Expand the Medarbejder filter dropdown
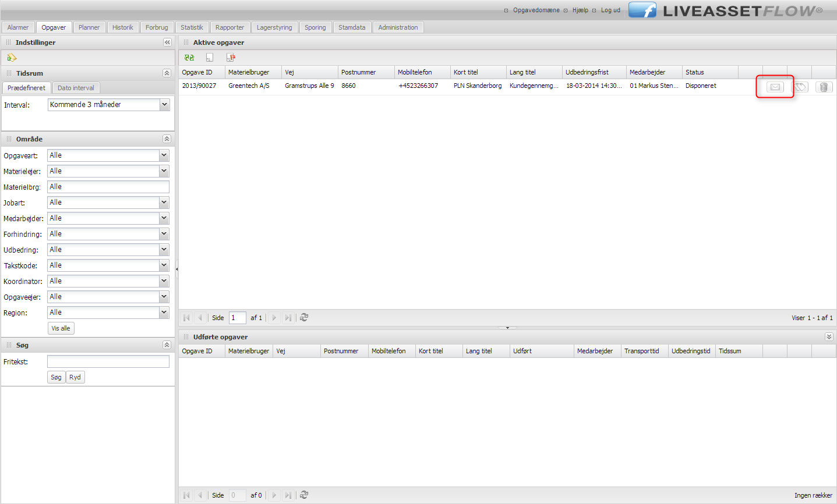This screenshot has width=837, height=504. coord(164,218)
